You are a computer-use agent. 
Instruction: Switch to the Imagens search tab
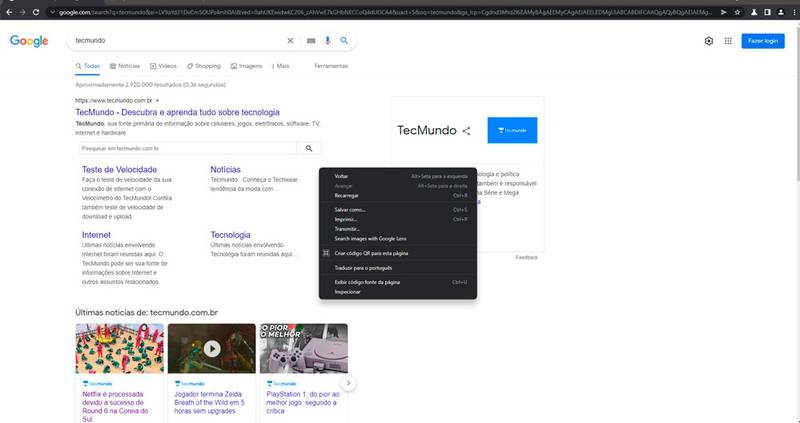point(246,66)
